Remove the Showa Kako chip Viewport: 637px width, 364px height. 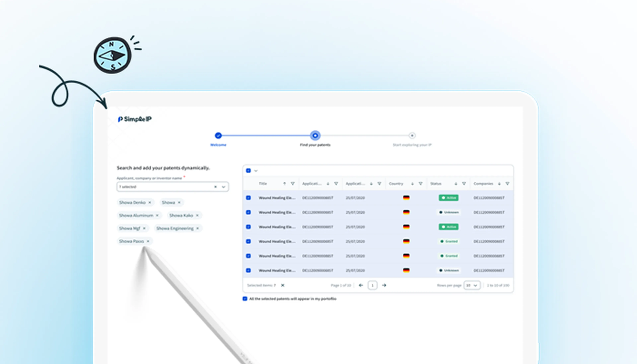[x=197, y=215]
